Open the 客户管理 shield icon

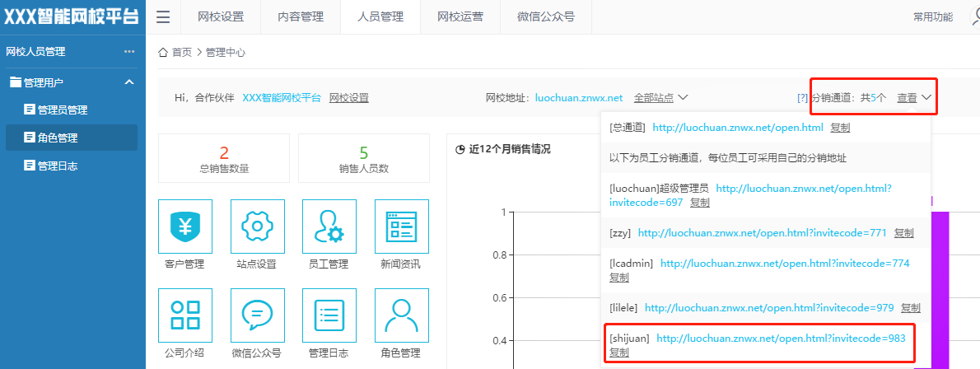click(184, 227)
